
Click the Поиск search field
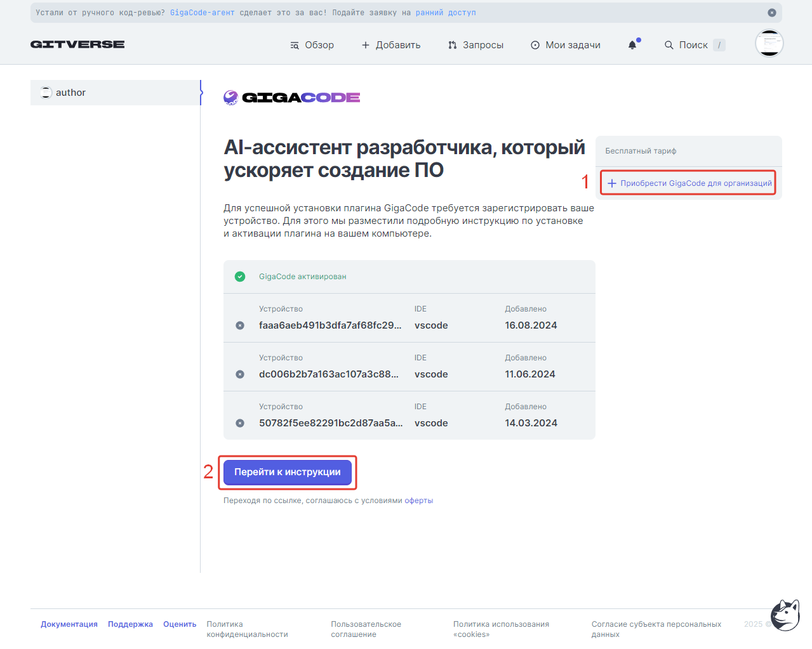pyautogui.click(x=695, y=45)
